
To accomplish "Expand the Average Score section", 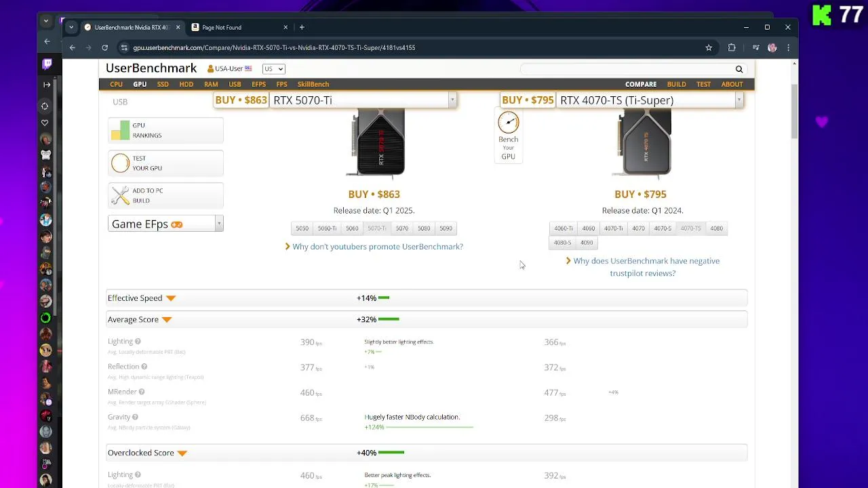I will click(167, 320).
